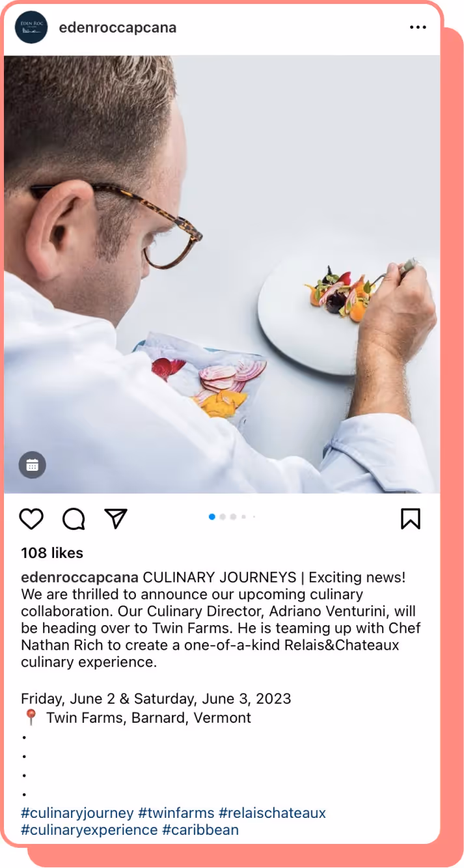Open edenroccapcana username in caption
This screenshot has width=464, height=868.
coord(80,577)
